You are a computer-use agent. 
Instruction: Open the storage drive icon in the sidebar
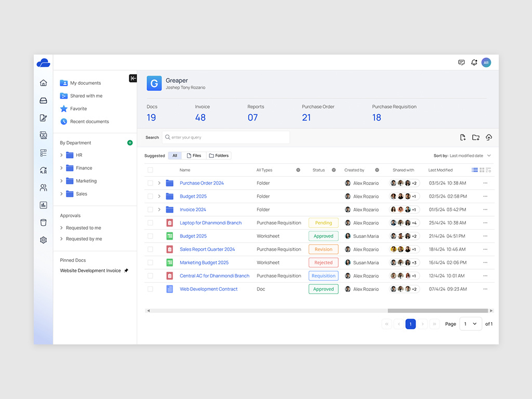coord(44,100)
